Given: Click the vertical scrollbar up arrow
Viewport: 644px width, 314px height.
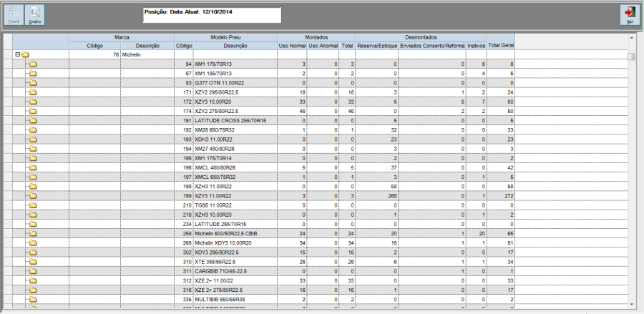Looking at the screenshot, I should (x=632, y=37).
